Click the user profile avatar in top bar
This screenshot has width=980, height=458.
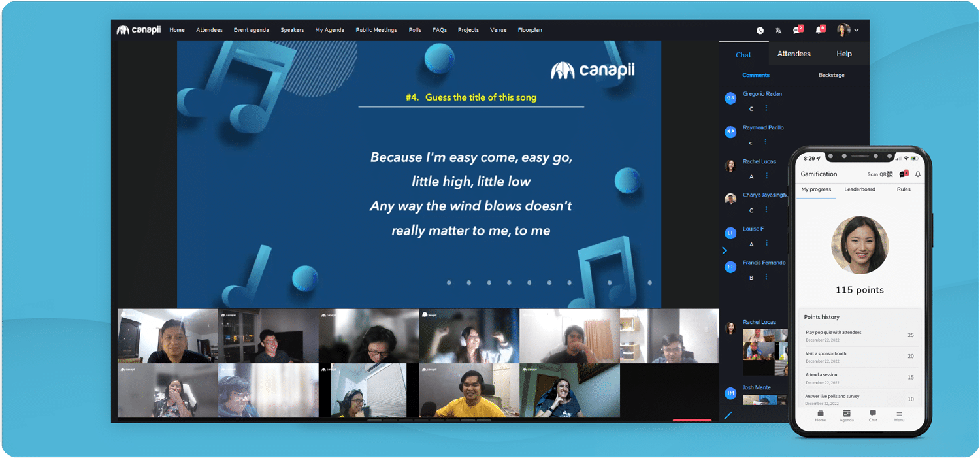coord(843,30)
